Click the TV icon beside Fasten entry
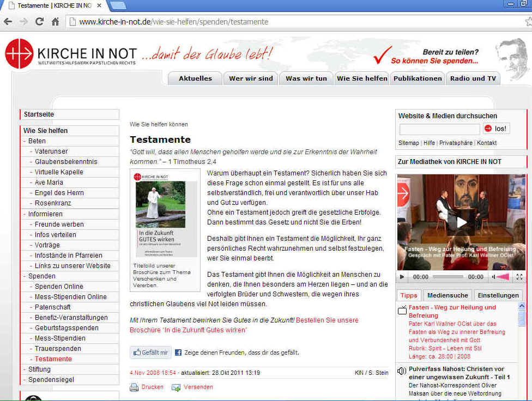Screen dimensions: 532x401 [x=402, y=310]
